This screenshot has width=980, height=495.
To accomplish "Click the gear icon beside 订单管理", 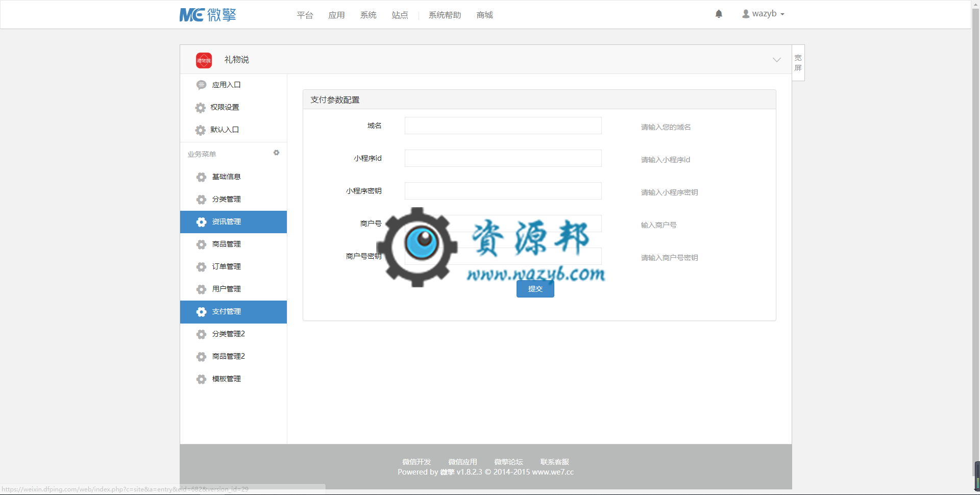I will tap(201, 267).
